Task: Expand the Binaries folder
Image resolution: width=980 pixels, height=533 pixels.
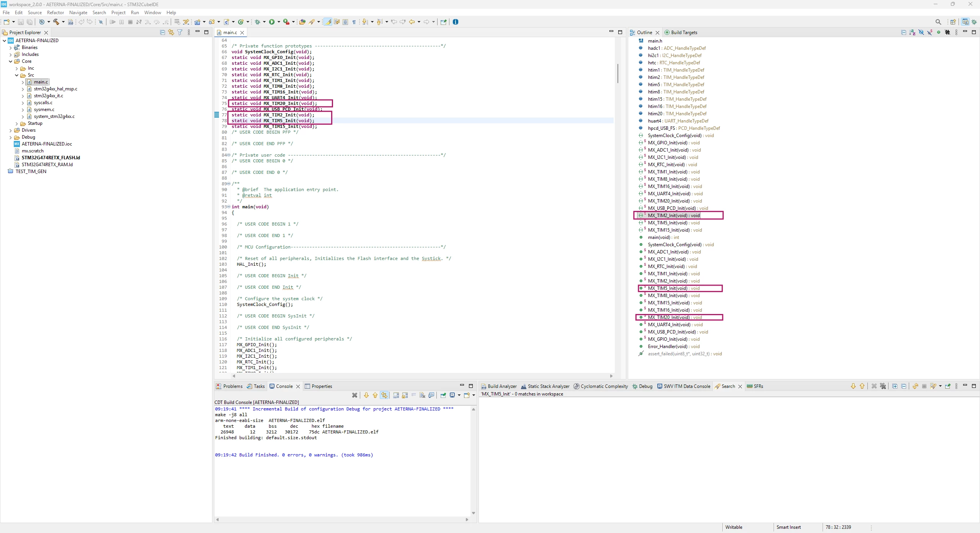Action: [x=10, y=47]
